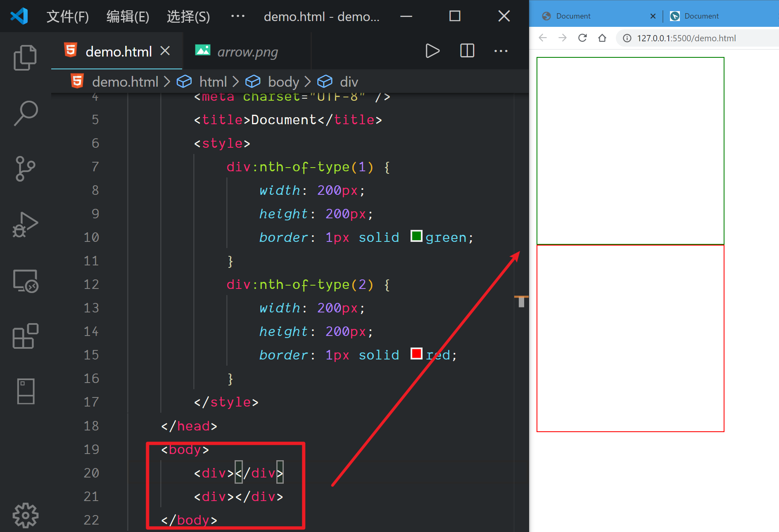
Task: Close the VS Code window
Action: (x=504, y=16)
